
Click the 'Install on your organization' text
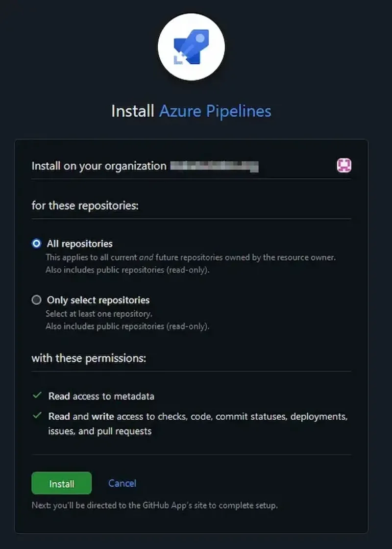99,166
